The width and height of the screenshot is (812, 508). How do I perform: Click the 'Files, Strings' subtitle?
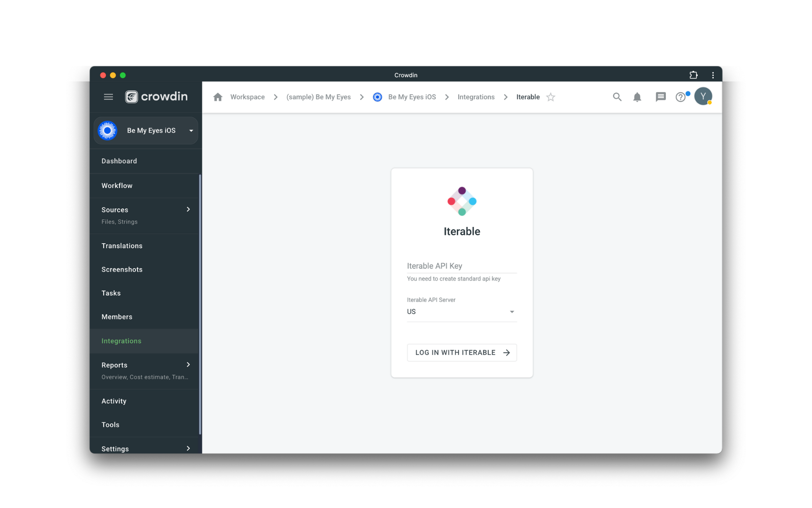pyautogui.click(x=120, y=222)
